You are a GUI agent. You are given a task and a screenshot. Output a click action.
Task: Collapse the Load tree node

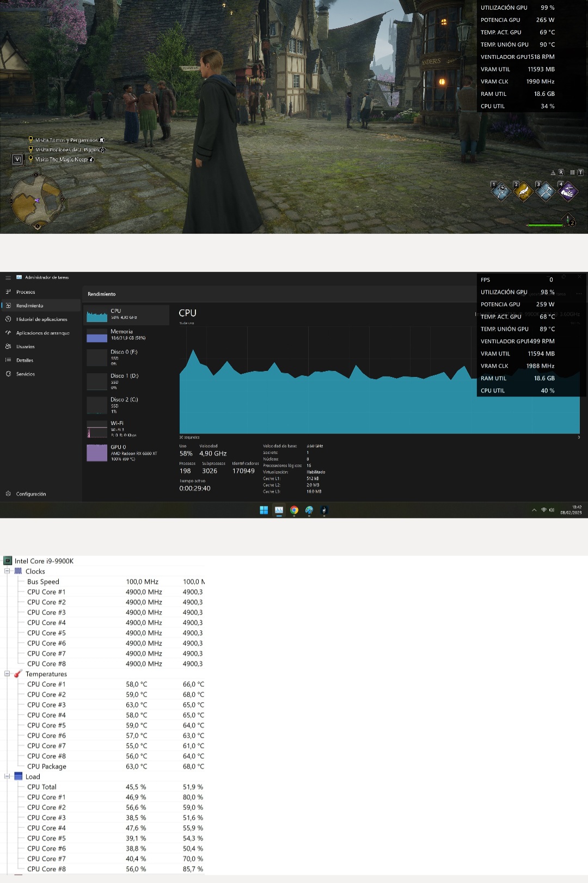[7, 777]
